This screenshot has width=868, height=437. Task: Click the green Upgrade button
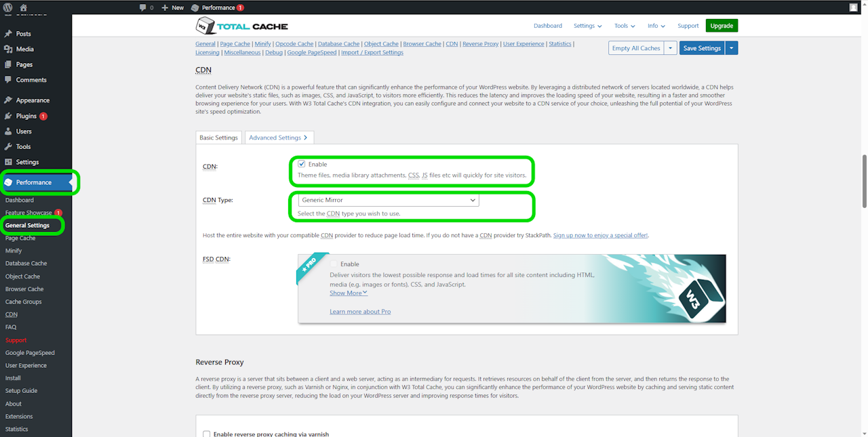(x=722, y=26)
